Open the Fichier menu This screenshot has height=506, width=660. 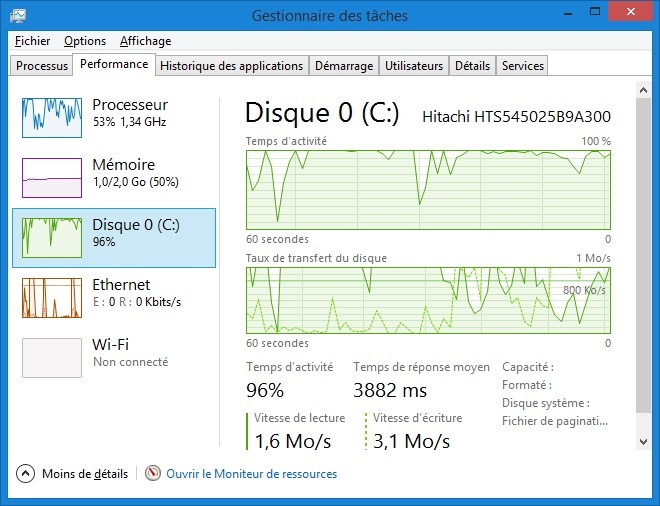[x=33, y=41]
